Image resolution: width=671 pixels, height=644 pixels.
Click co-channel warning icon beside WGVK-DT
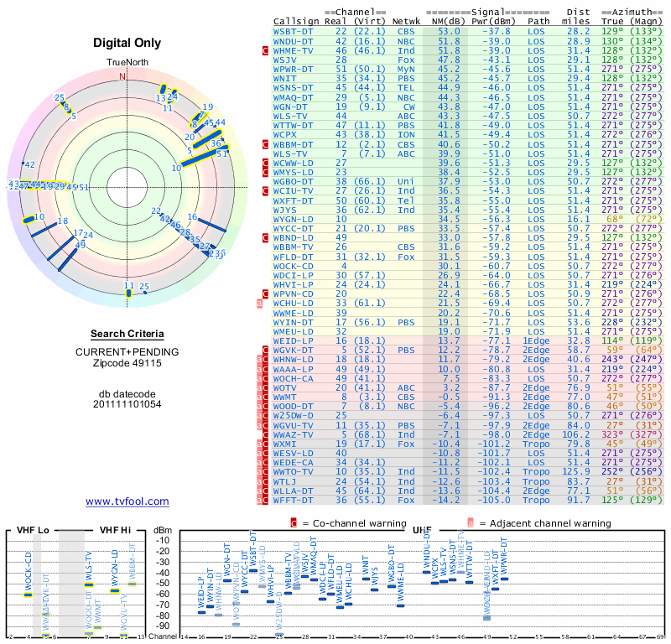pyautogui.click(x=265, y=350)
